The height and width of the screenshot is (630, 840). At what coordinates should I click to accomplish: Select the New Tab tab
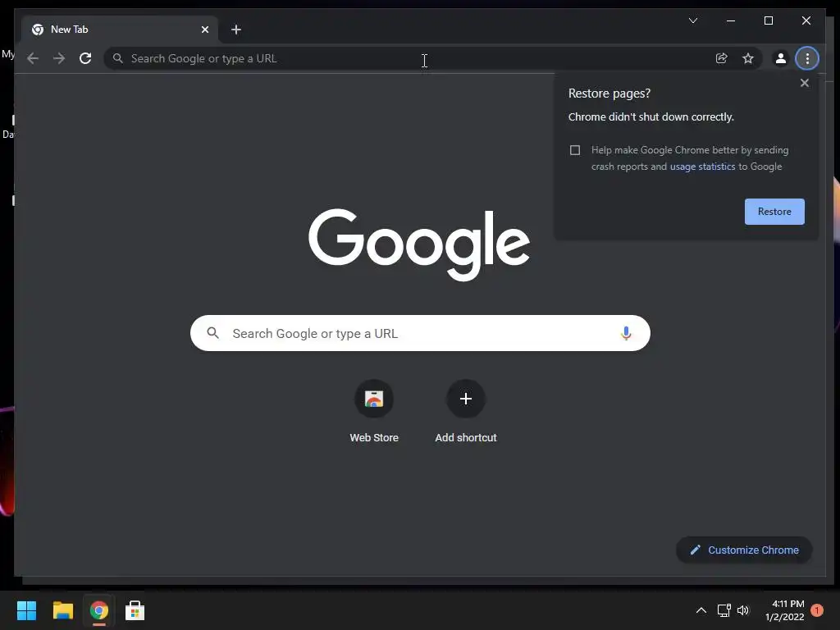(x=120, y=30)
